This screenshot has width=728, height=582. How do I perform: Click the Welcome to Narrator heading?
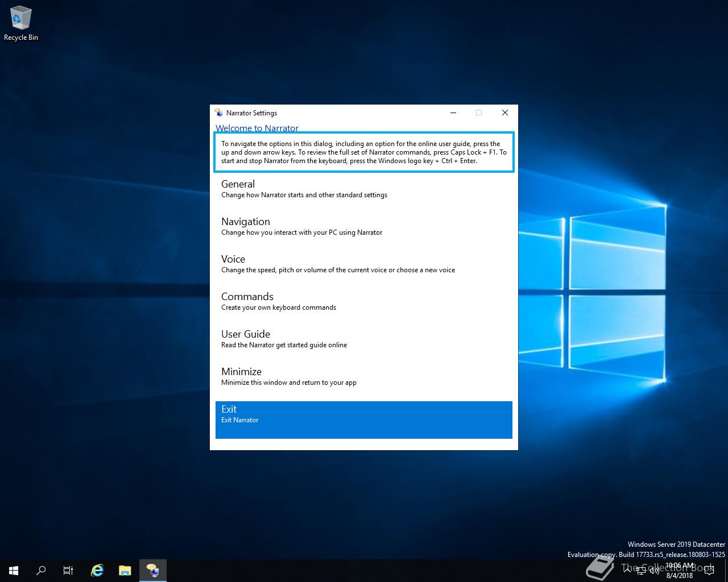pos(257,128)
